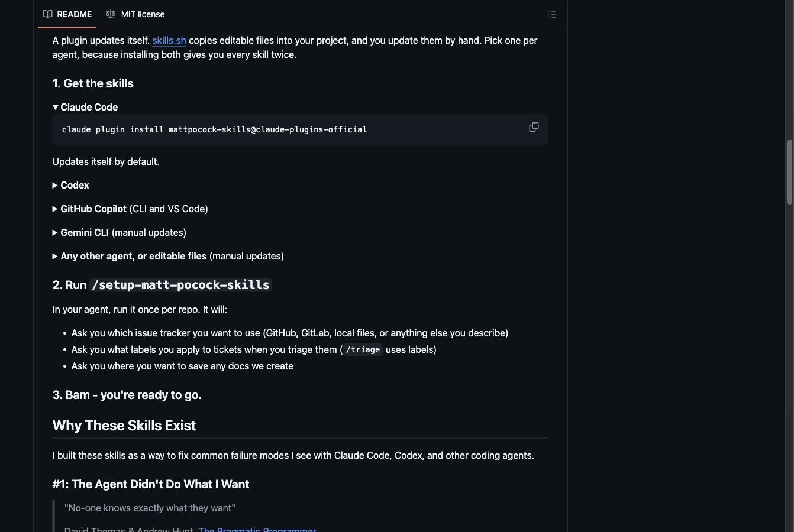The image size is (794, 532).
Task: Click the claude plugin install code block
Action: (x=300, y=129)
